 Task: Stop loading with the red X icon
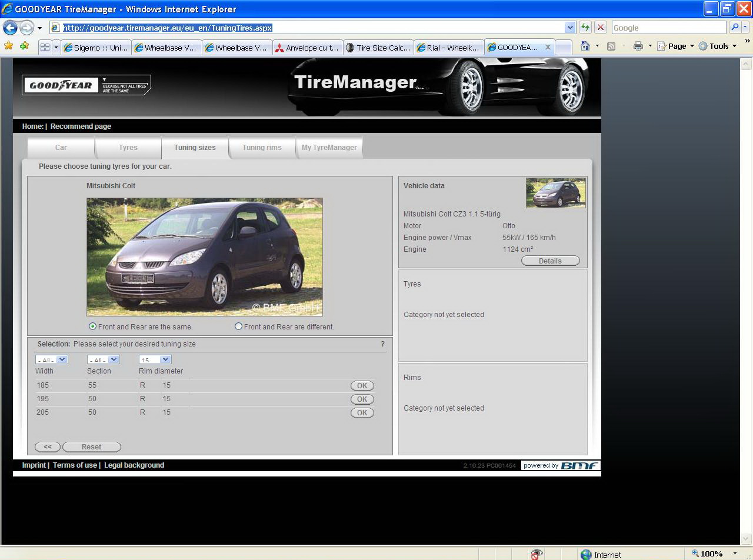[601, 28]
